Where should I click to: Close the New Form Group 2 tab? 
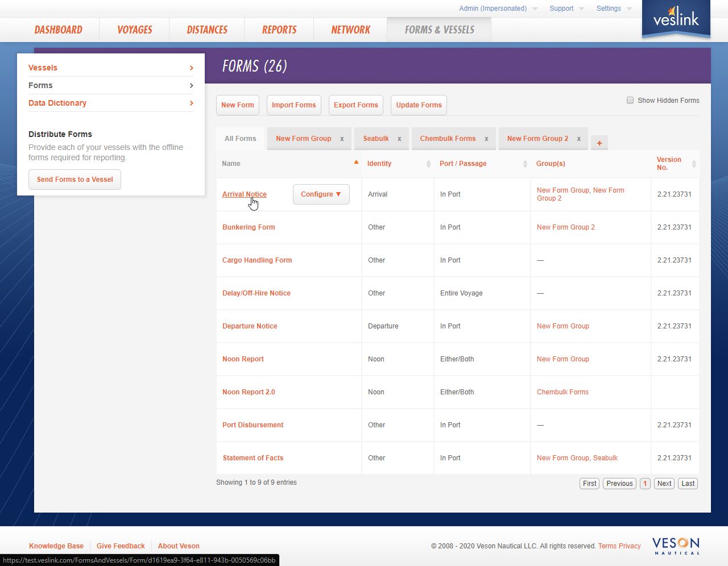[x=579, y=139]
